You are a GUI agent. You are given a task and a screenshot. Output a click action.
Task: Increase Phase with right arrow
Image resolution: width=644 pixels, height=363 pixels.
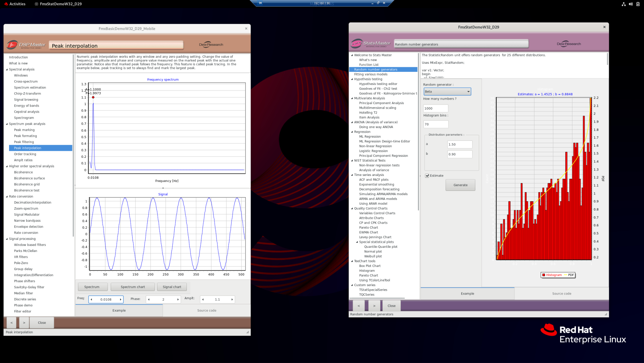(178, 300)
